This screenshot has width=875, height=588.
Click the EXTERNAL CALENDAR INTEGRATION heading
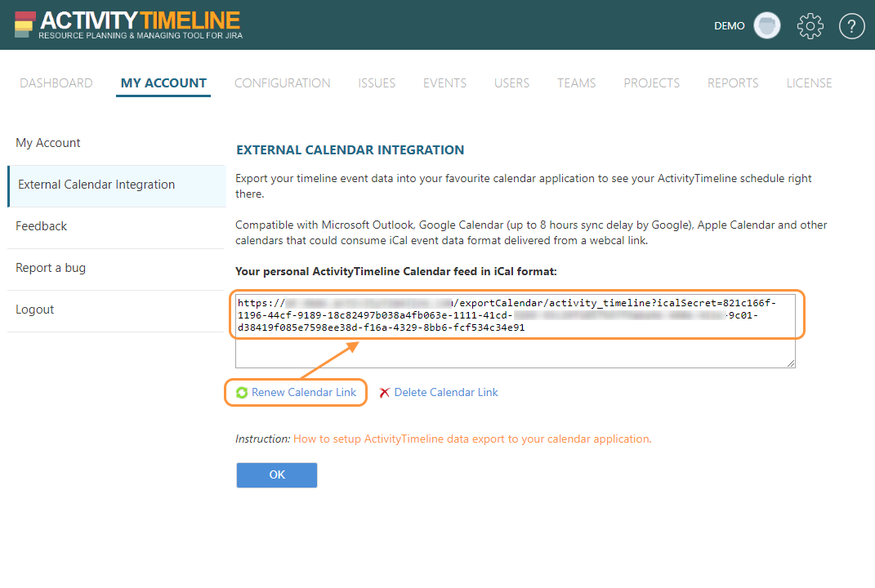pyautogui.click(x=350, y=150)
